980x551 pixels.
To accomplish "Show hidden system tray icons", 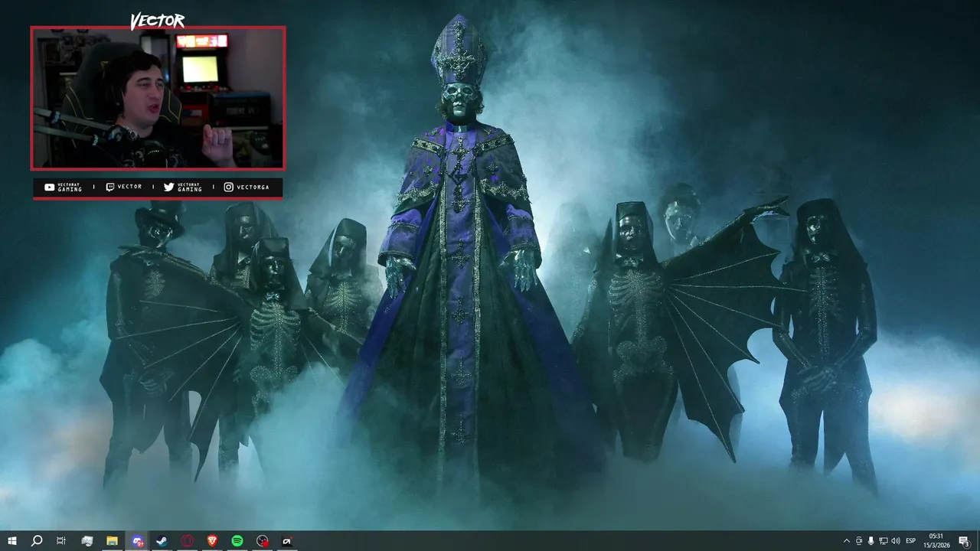I will pyautogui.click(x=846, y=541).
